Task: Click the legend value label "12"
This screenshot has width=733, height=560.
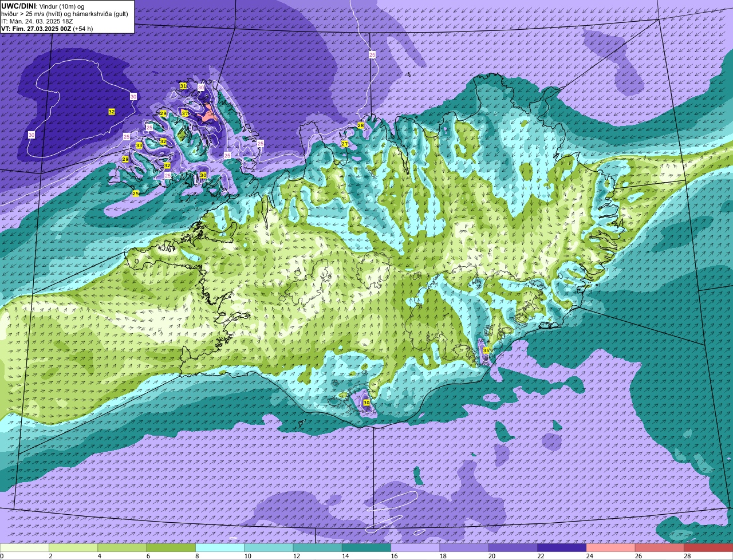Action: click(295, 556)
